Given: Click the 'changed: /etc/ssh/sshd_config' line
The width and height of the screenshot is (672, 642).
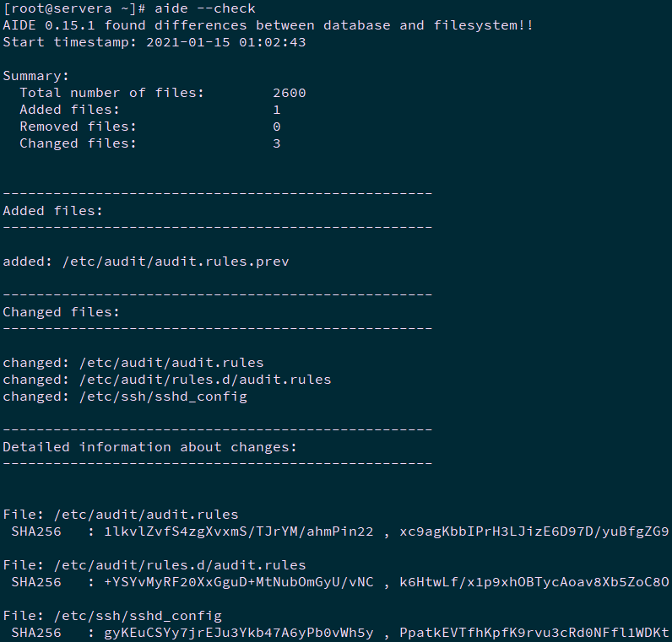Looking at the screenshot, I should [x=125, y=397].
